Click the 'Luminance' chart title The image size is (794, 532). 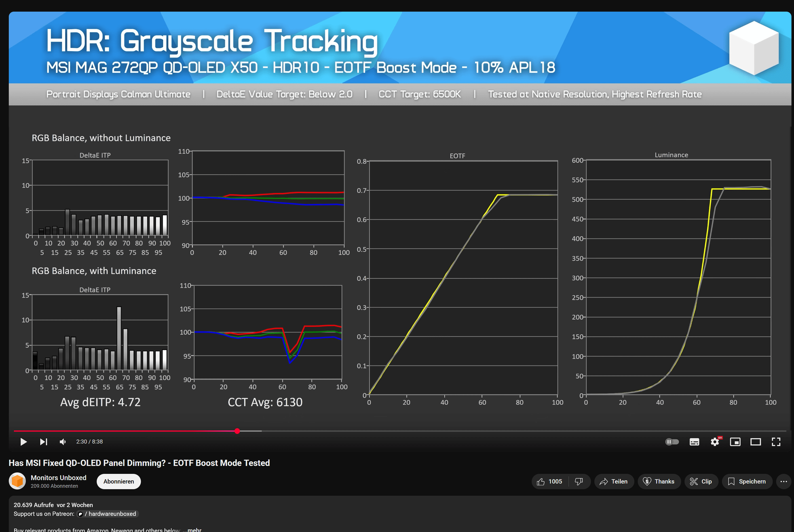pyautogui.click(x=671, y=155)
